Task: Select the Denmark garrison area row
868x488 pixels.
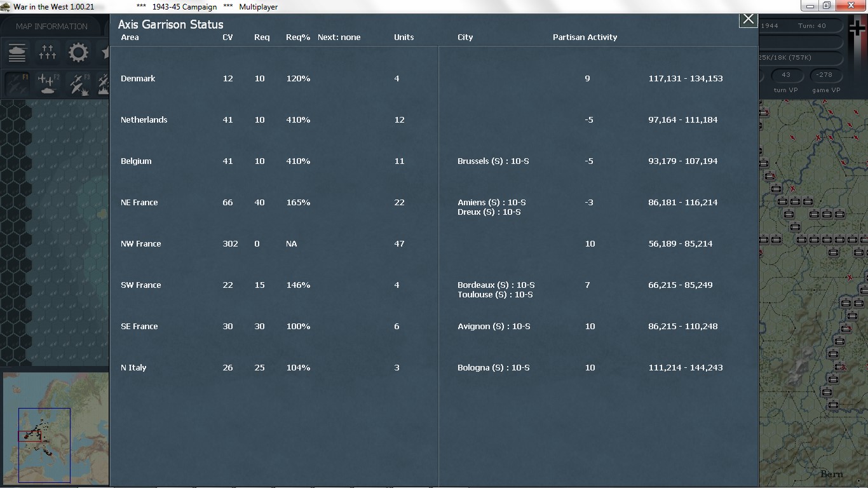Action: click(138, 79)
